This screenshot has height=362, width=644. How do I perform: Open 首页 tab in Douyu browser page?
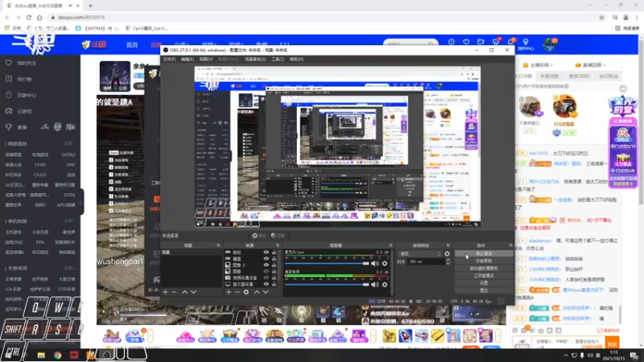[132, 45]
